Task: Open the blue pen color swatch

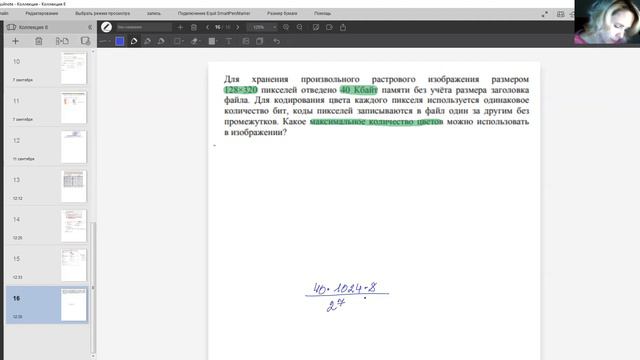Action: coord(120,41)
